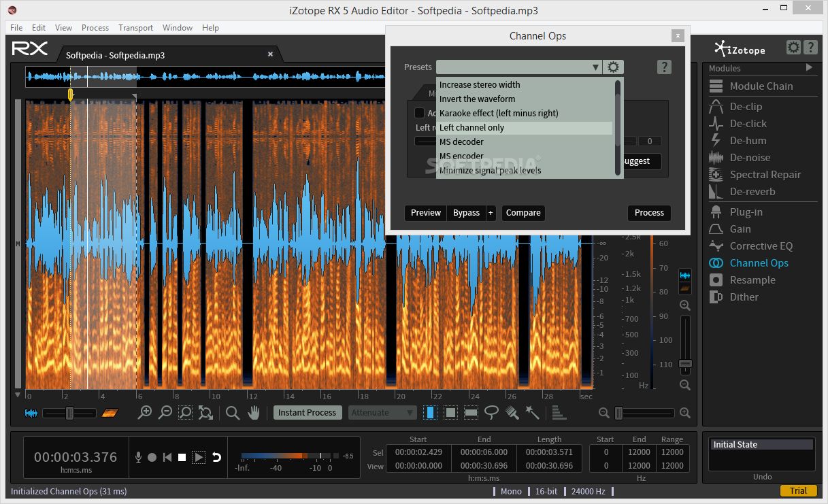Open the Presets dropdown in Channel Ops
This screenshot has width=828, height=504.
519,67
